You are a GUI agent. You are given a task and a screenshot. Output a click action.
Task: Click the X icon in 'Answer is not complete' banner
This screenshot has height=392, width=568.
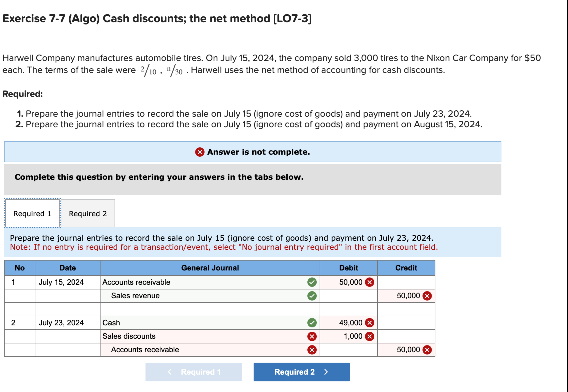point(200,152)
